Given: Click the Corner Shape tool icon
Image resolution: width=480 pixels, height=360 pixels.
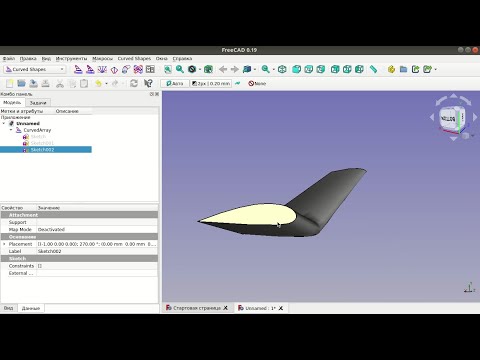Looking at the screenshot, I should pos(114,69).
